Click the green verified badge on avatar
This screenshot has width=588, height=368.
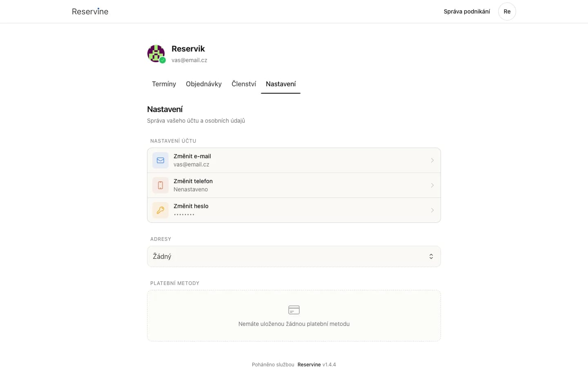[163, 60]
